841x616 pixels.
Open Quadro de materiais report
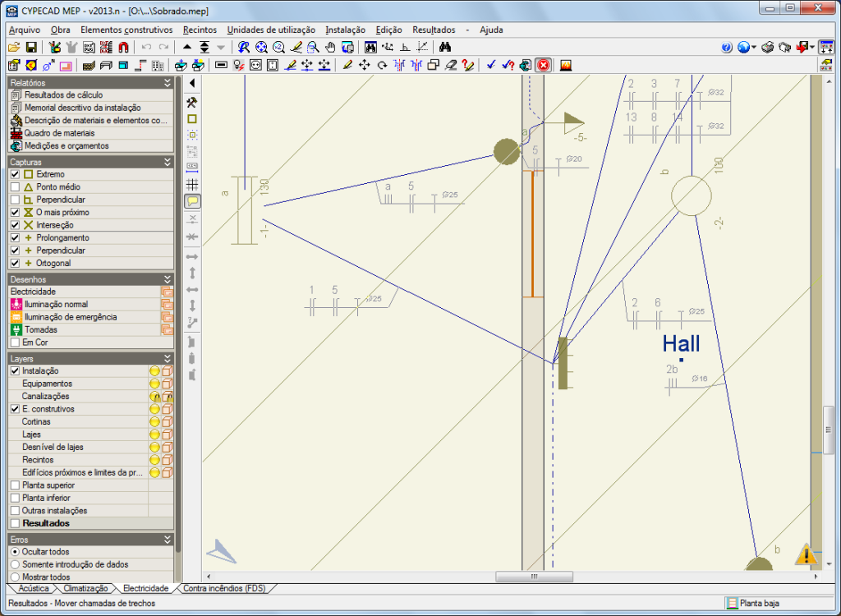[x=58, y=133]
